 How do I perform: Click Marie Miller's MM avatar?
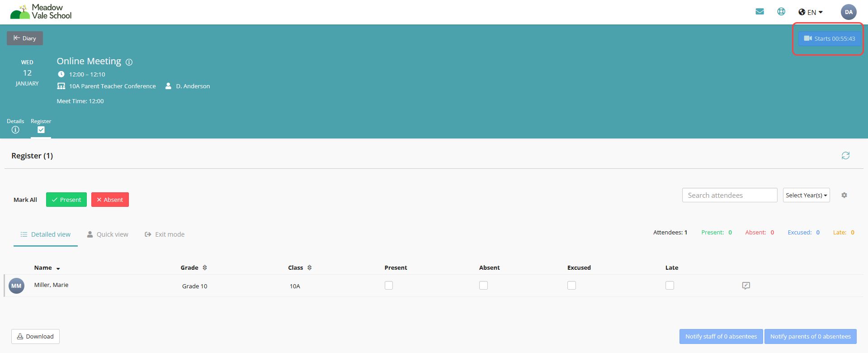click(17, 286)
